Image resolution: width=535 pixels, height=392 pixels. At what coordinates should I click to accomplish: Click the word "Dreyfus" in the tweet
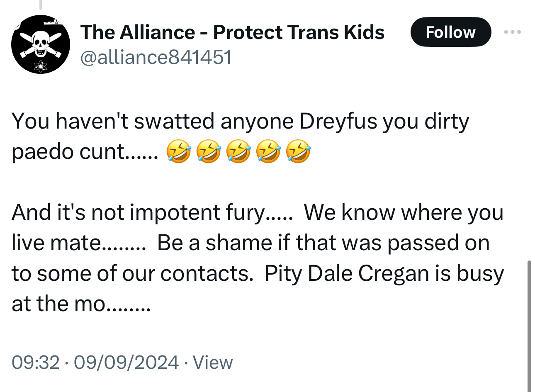pos(338,121)
